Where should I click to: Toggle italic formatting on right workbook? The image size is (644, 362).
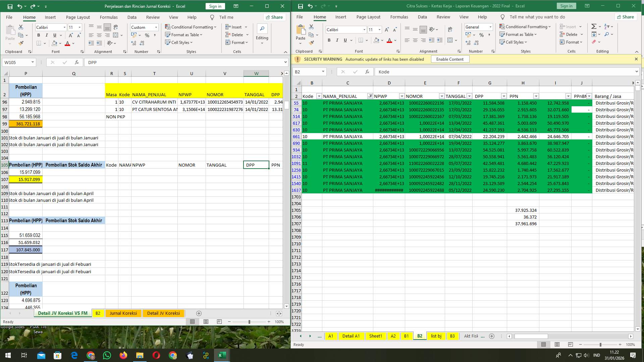(337, 40)
